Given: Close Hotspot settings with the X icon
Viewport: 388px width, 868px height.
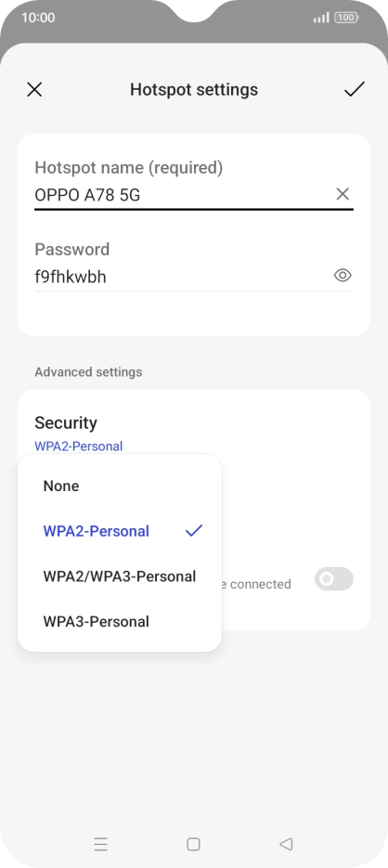Looking at the screenshot, I should pyautogui.click(x=34, y=90).
